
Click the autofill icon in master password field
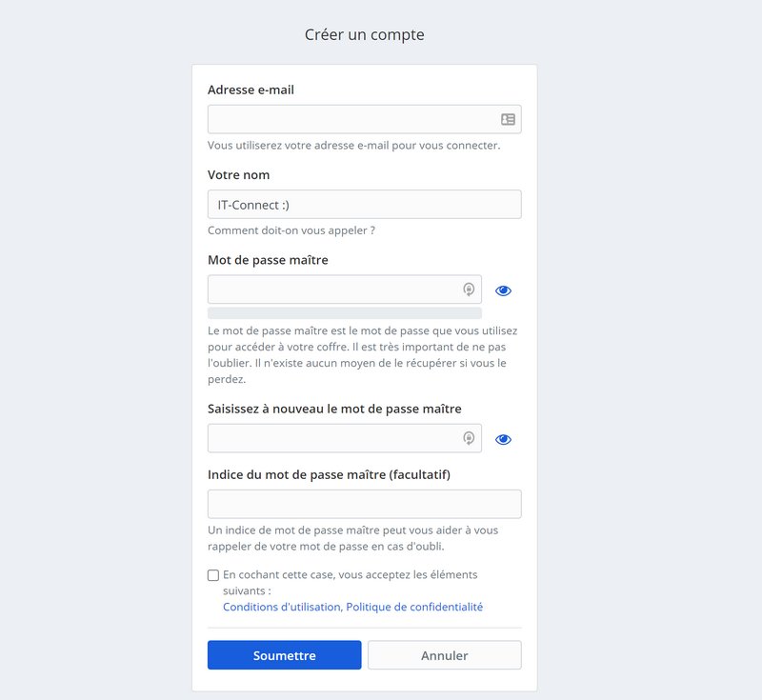469,290
